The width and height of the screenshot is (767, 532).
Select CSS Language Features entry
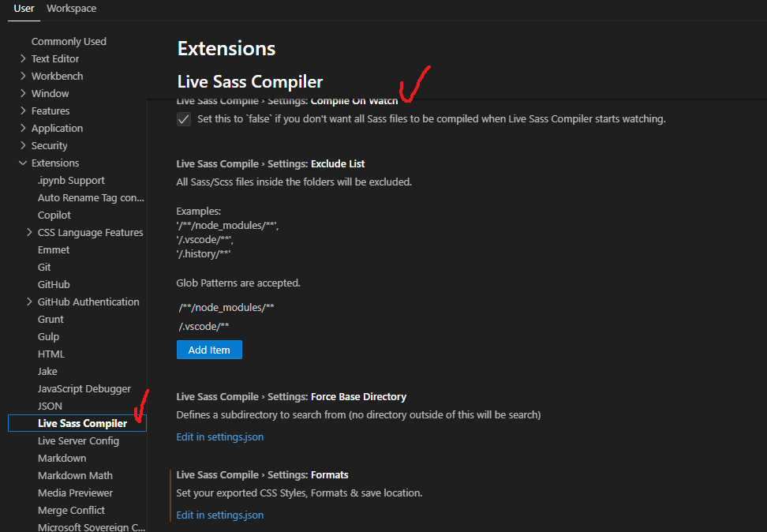pyautogui.click(x=91, y=233)
